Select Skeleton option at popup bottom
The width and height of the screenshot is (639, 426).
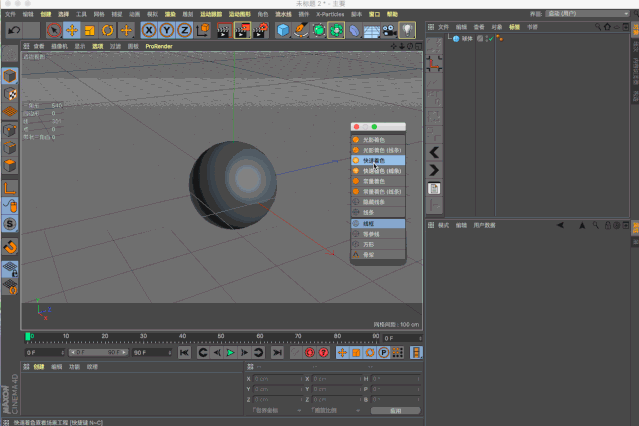tap(378, 255)
